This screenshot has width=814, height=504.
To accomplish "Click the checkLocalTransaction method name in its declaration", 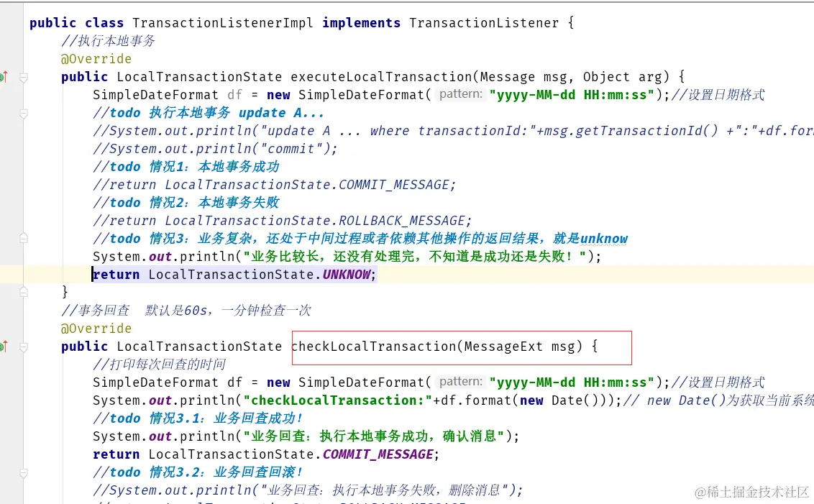I will [373, 347].
